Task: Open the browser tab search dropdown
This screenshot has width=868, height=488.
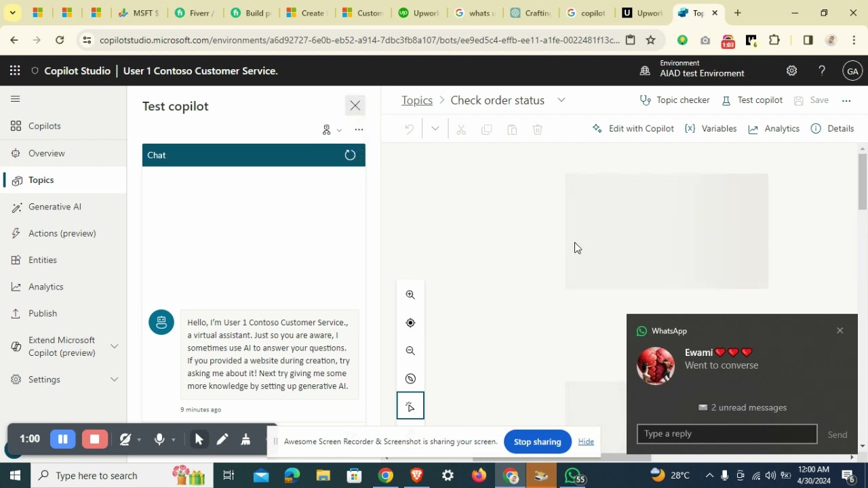Action: 12,13
